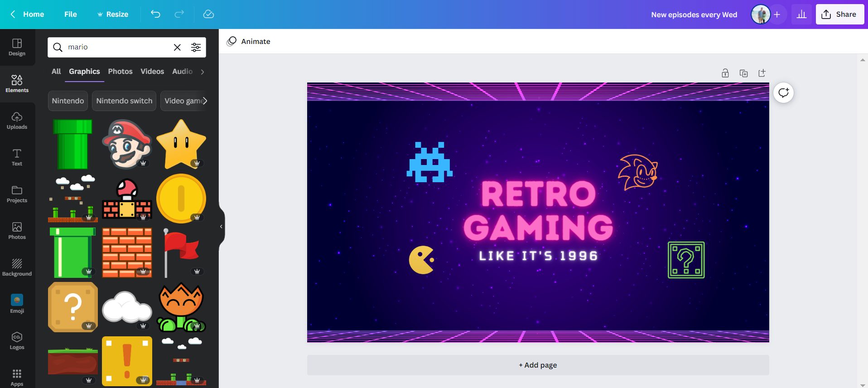
Task: Open the Background sidebar panel
Action: click(x=17, y=267)
